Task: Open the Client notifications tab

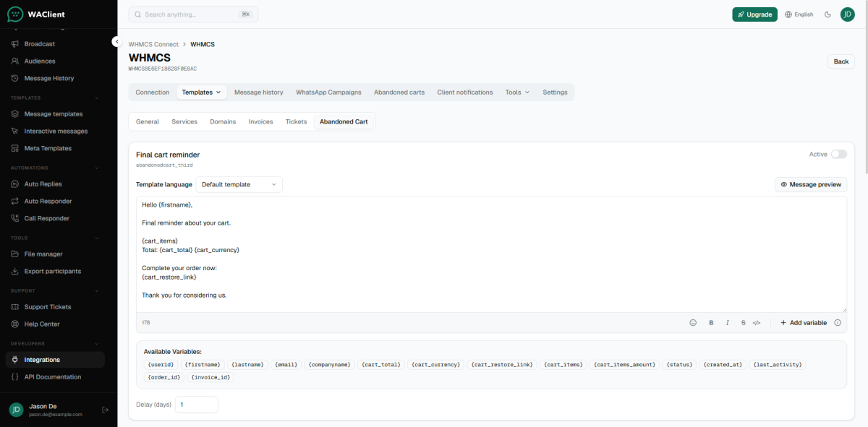Action: [x=465, y=92]
